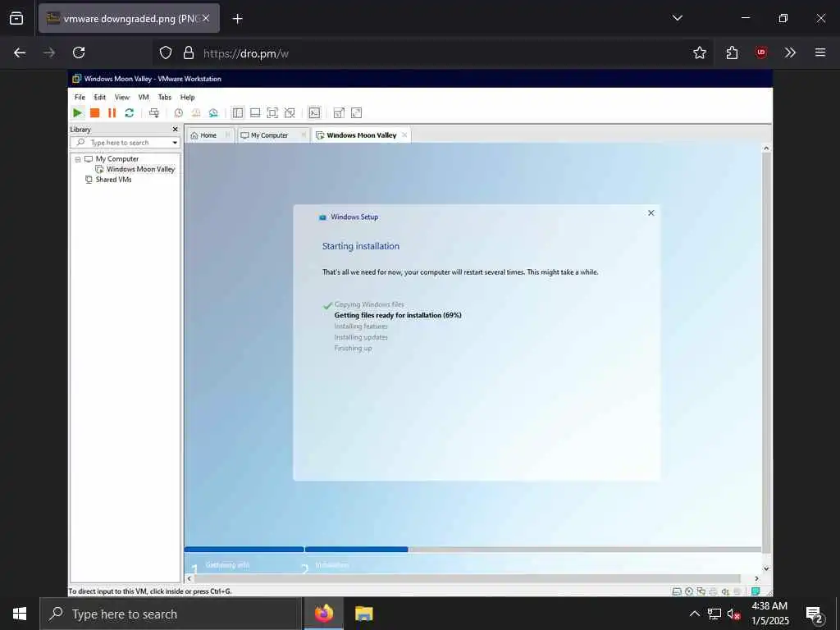Viewport: 840px width, 630px height.
Task: Open the List all tabs dropdown chevron
Action: pos(677,18)
